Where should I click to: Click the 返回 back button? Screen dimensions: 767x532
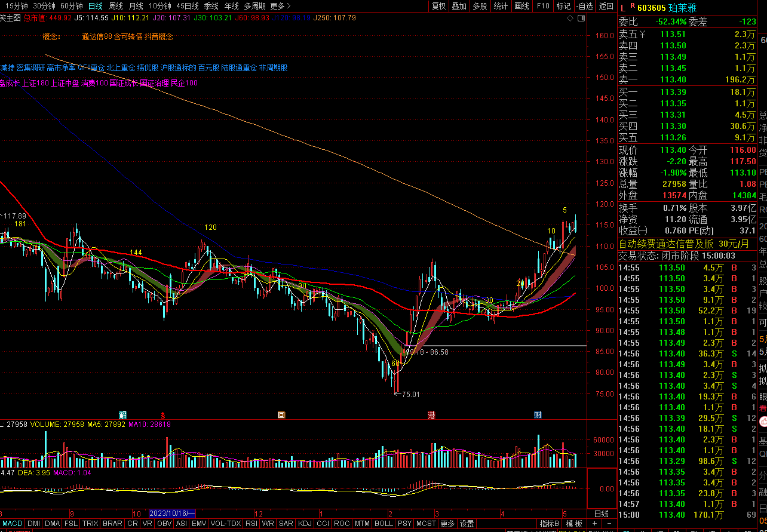click(x=606, y=6)
